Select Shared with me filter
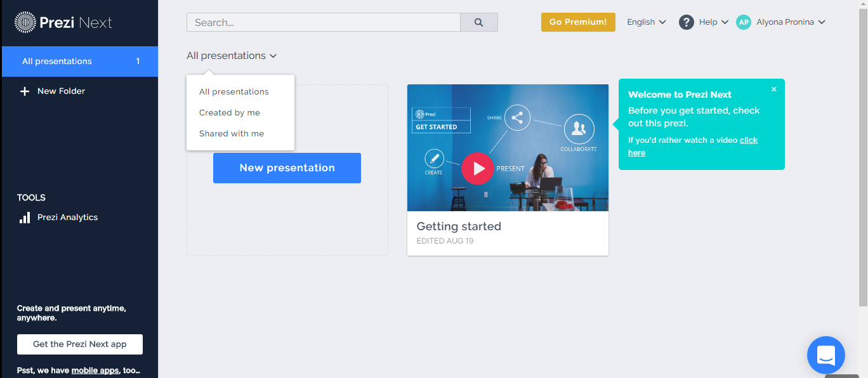Viewport: 868px width, 378px height. click(230, 133)
